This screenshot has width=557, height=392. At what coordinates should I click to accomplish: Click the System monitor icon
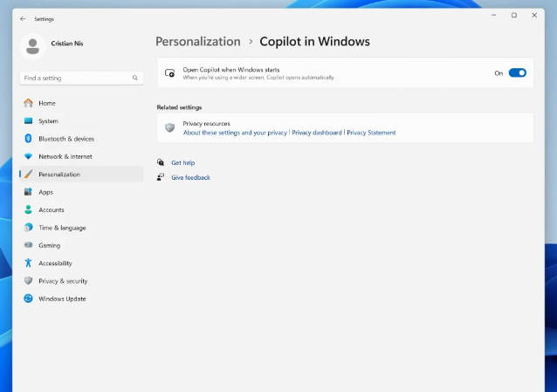coord(29,120)
